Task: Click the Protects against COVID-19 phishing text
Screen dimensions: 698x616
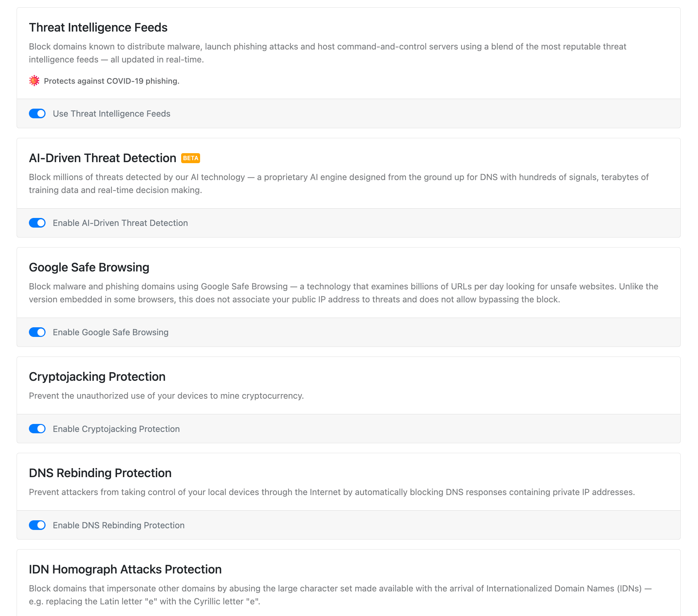Action: [x=111, y=81]
